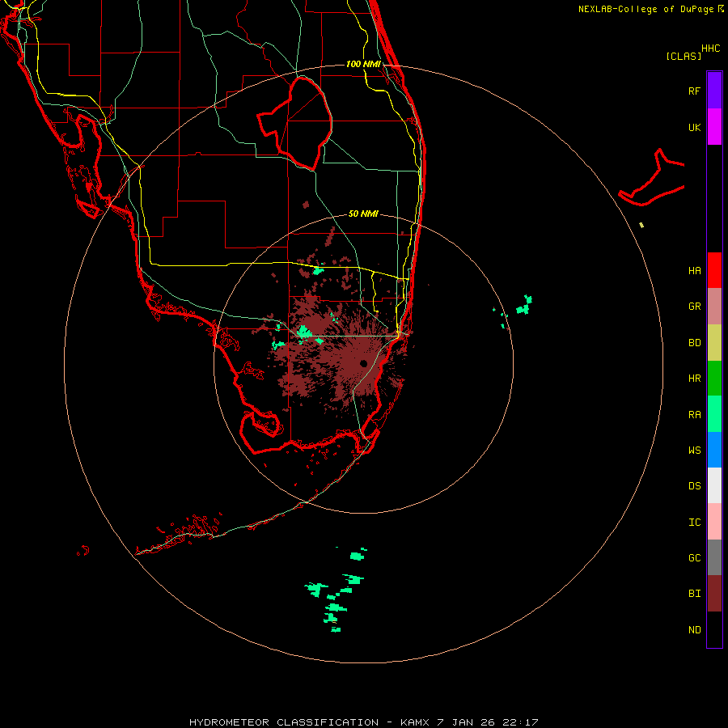Click the BI brown legend swatch
Image resolution: width=728 pixels, height=728 pixels.
coord(714,594)
